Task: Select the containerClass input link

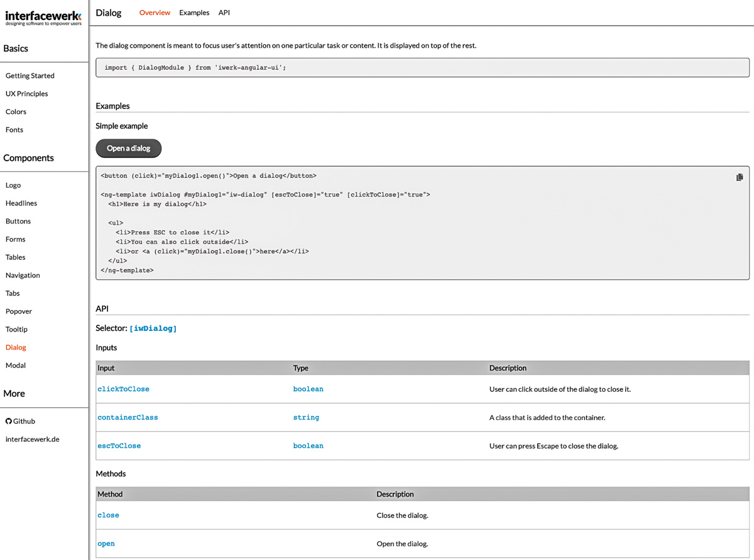Action: point(128,417)
